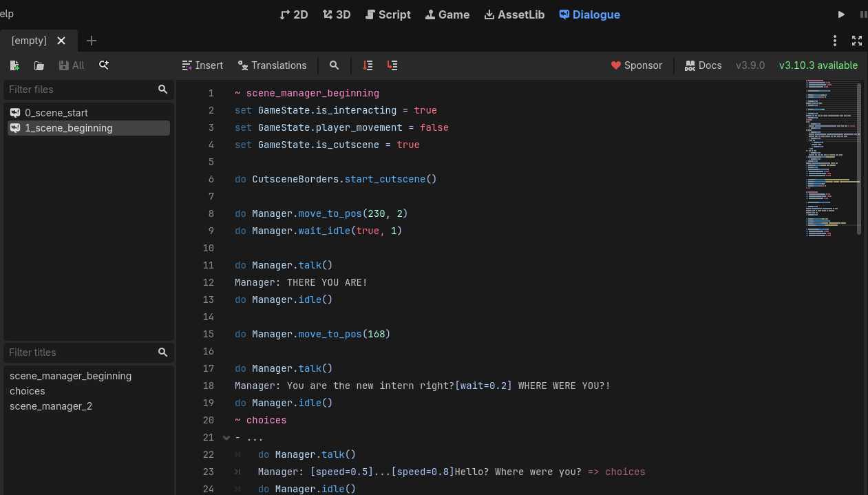Open the Insert menu

click(x=202, y=65)
